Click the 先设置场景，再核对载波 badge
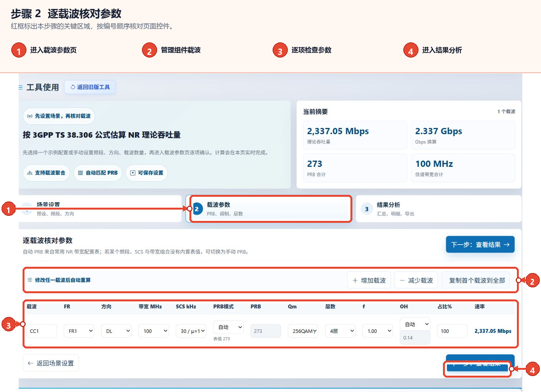 point(59,116)
